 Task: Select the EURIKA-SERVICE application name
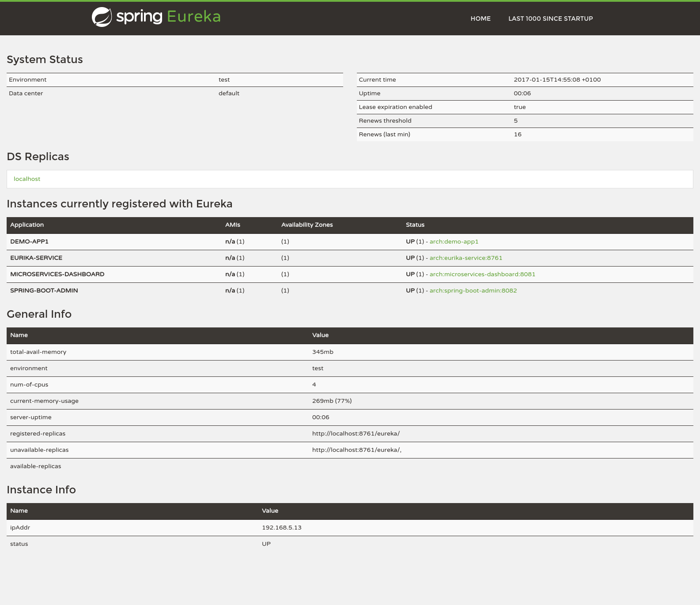point(36,258)
